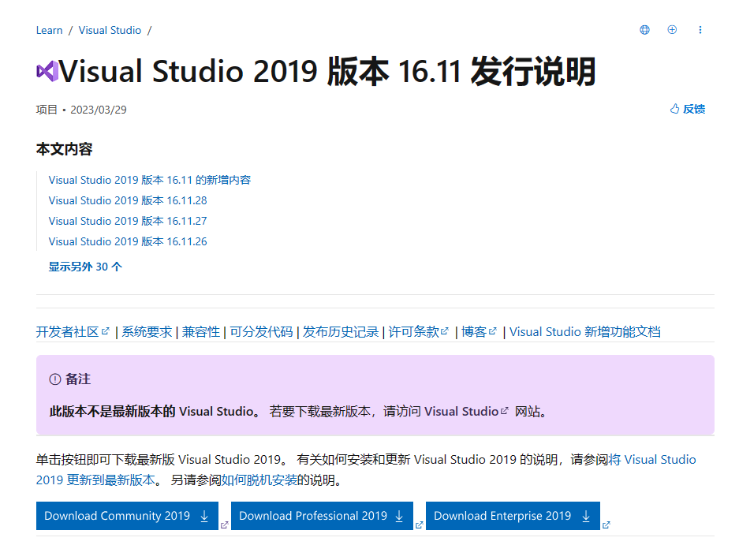This screenshot has height=560, width=739.
Task: Click the external link icon after 许可条款
Action: 445,331
